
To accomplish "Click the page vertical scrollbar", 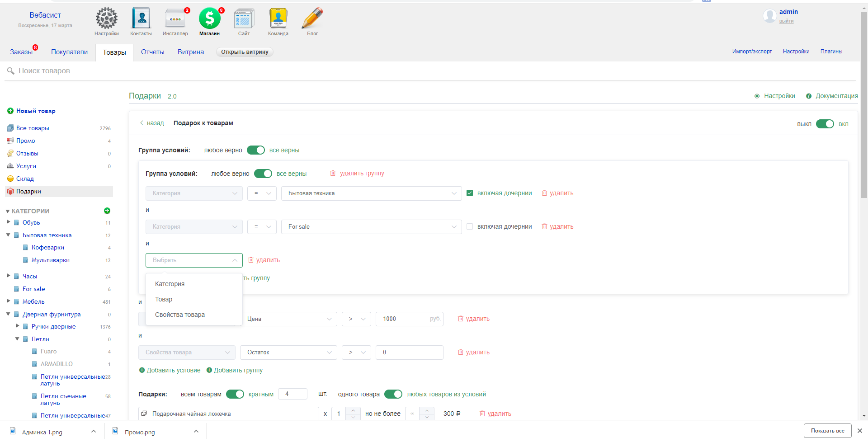I will click(x=864, y=104).
